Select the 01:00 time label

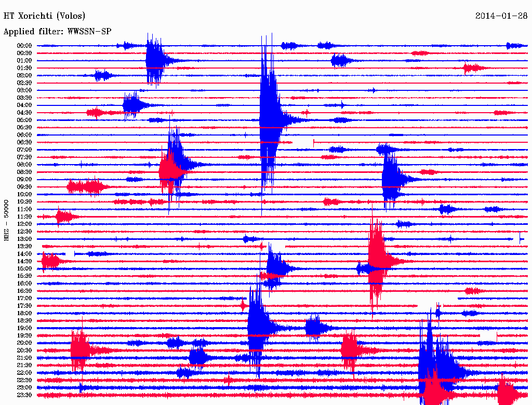[24, 60]
